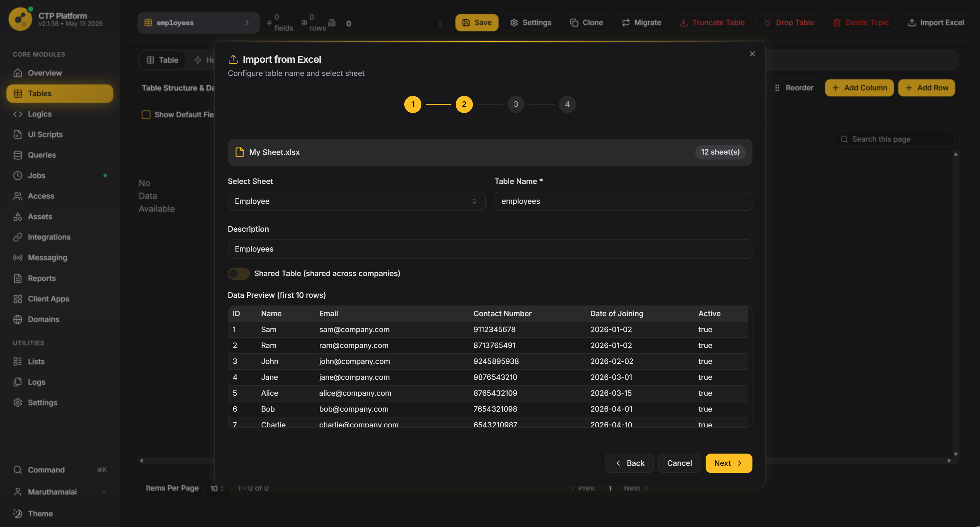Image resolution: width=980 pixels, height=527 pixels.
Task: Click the Command search icon
Action: (17, 469)
